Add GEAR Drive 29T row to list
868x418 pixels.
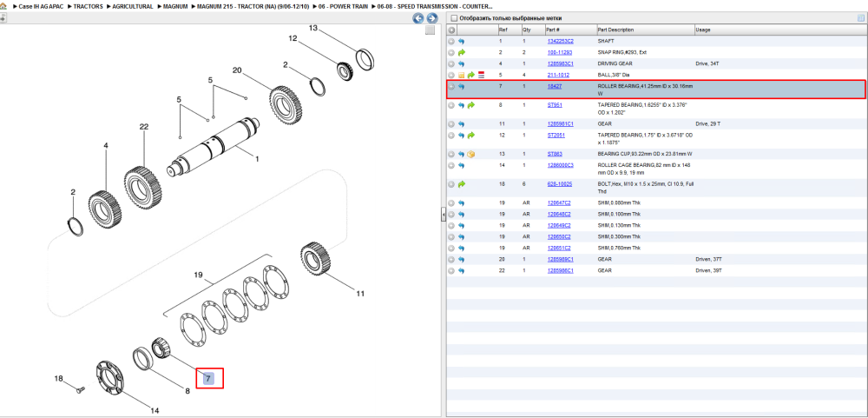451,123
